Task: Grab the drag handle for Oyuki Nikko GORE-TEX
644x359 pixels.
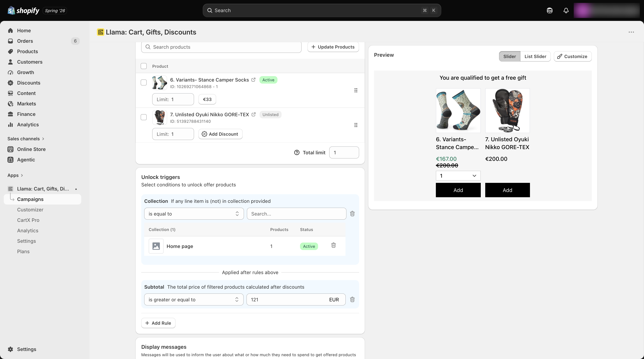Action: click(356, 125)
